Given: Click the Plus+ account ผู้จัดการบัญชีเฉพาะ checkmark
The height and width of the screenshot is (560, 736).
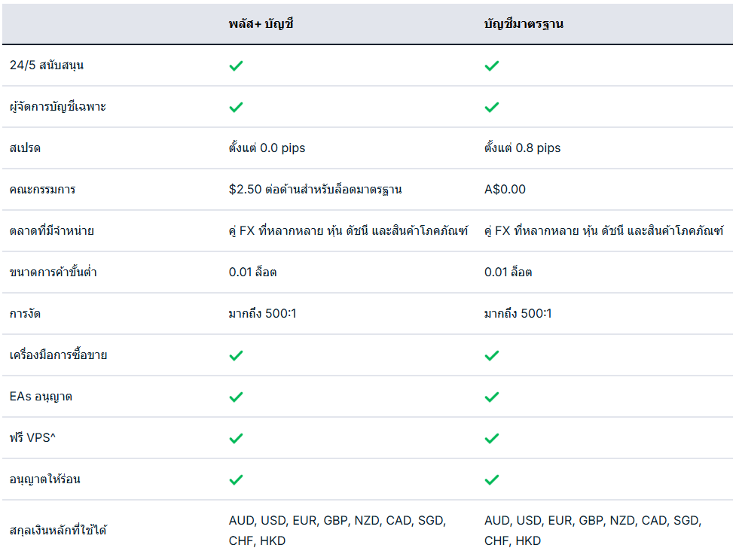Looking at the screenshot, I should click(236, 107).
